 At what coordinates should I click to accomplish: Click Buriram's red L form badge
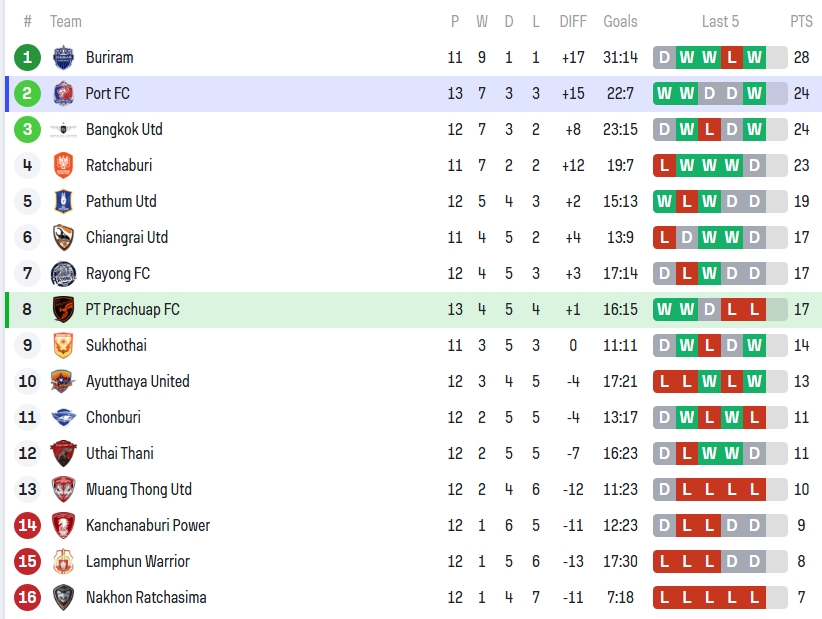pos(732,57)
